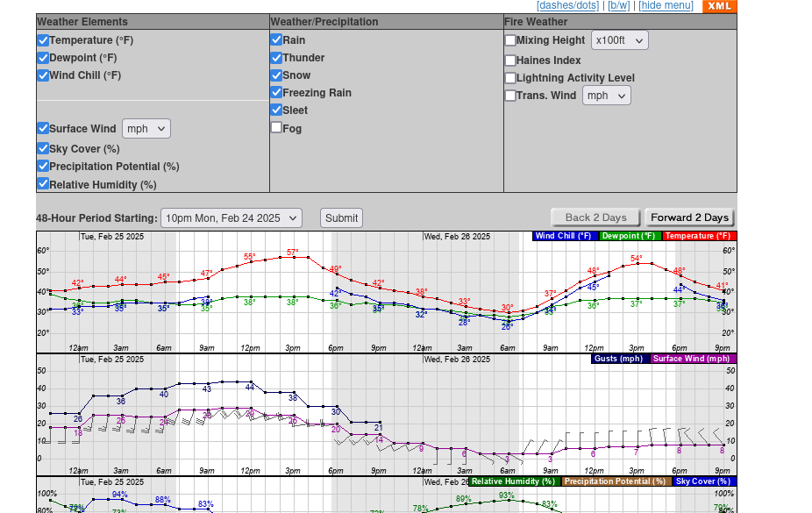This screenshot has height=513, width=812.
Task: Uncheck Precipitation Potential (%)
Action: pos(43,167)
